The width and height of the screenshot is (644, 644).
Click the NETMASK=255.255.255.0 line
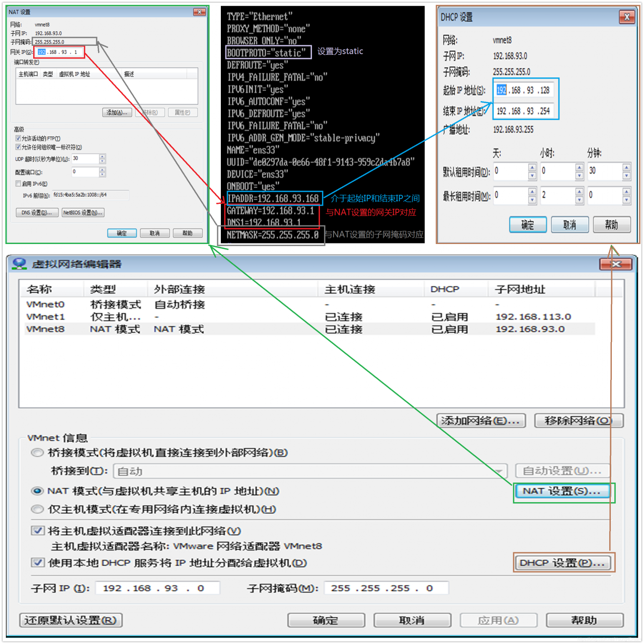click(273, 235)
